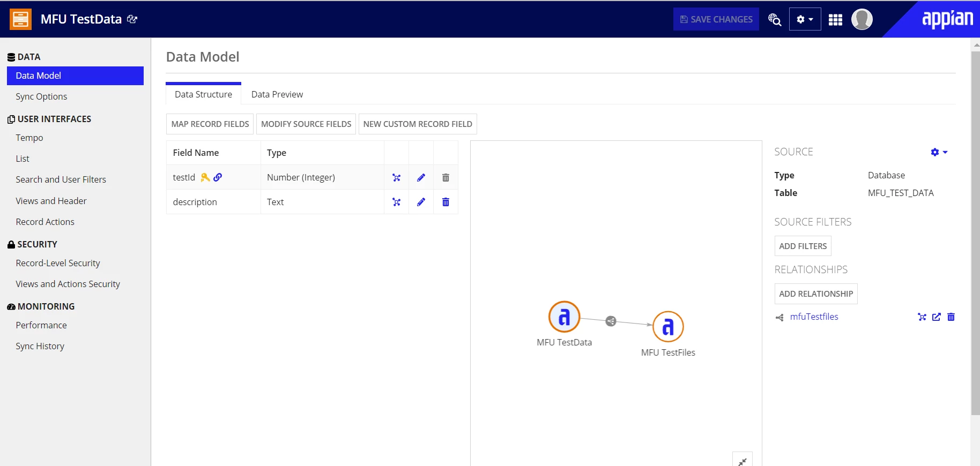Save changes to the record type
The height and width of the screenshot is (466, 980).
[716, 19]
